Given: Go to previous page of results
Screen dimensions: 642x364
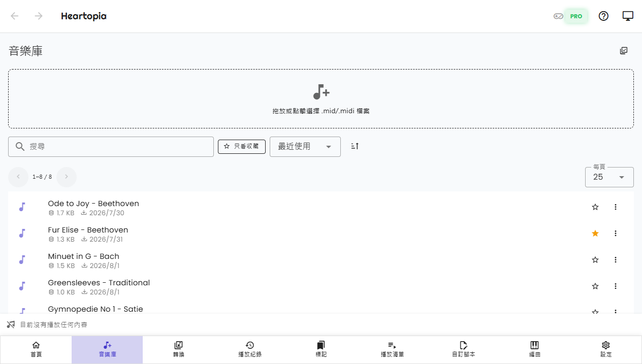Looking at the screenshot, I should [x=18, y=177].
